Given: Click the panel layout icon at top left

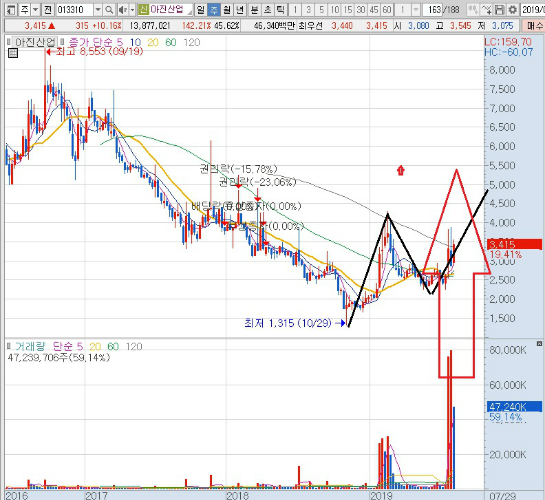Looking at the screenshot, I should coord(10,10).
